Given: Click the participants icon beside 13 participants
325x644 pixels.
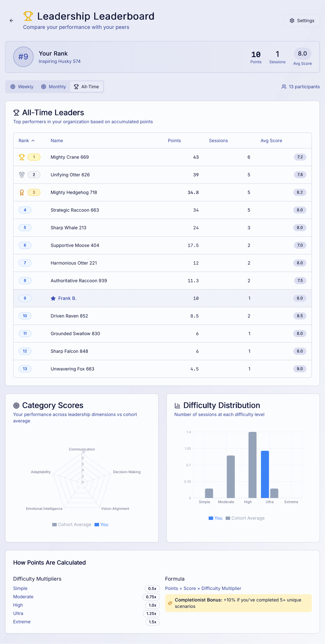Looking at the screenshot, I should pos(284,86).
